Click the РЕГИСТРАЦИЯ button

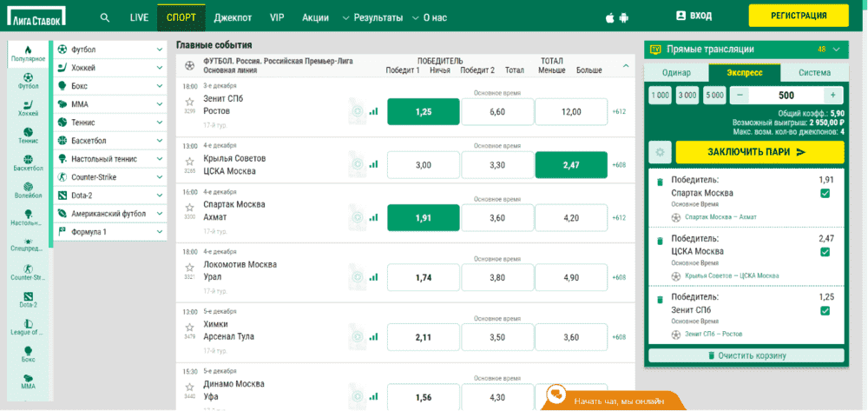tap(799, 16)
